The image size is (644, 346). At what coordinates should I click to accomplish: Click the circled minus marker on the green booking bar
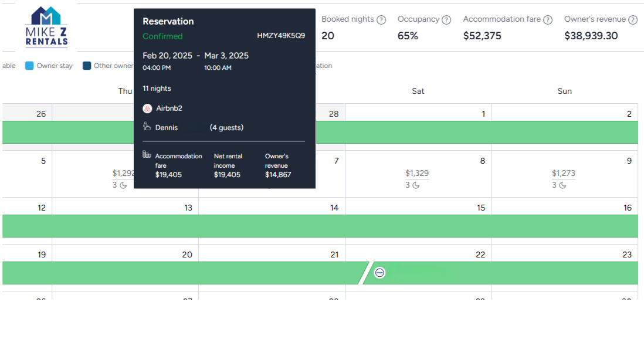coord(379,272)
